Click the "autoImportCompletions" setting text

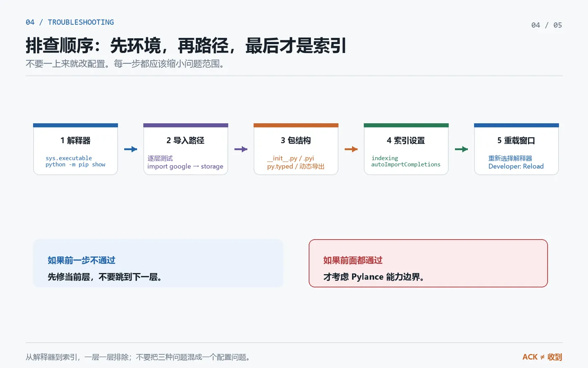click(x=406, y=164)
